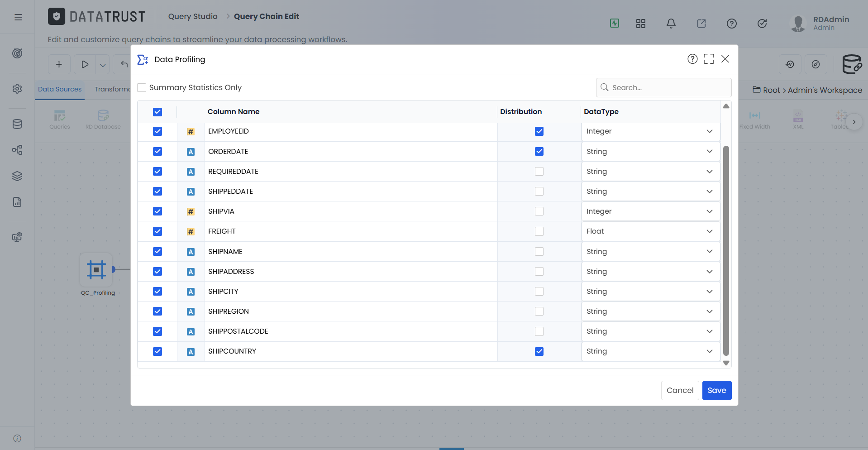868x450 pixels.
Task: Click the history clock icon in toolbar
Action: point(790,64)
